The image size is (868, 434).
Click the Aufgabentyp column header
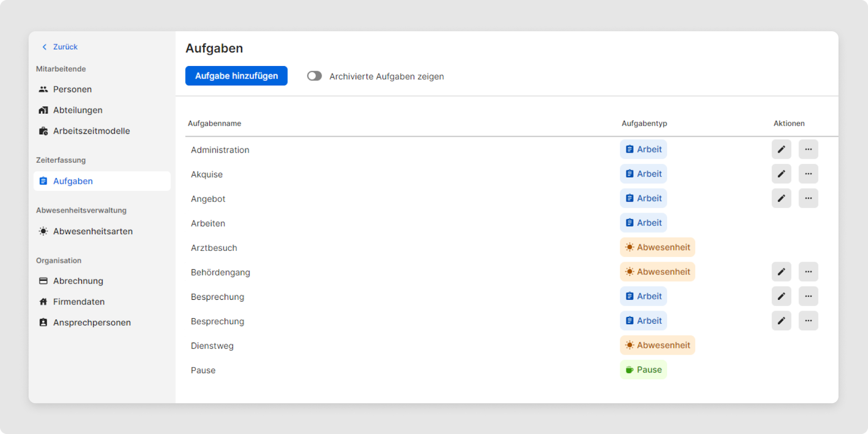click(x=644, y=123)
